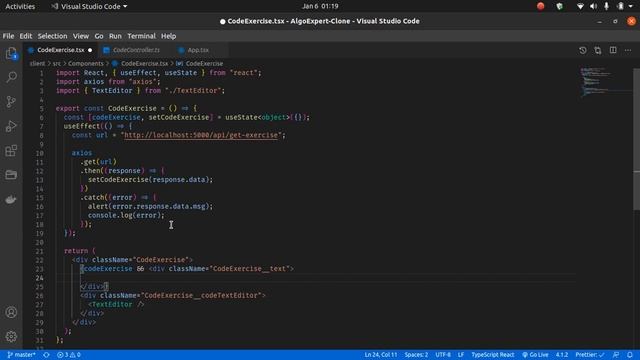
Task: Click the microphone indicator in top bar
Action: pos(607,6)
